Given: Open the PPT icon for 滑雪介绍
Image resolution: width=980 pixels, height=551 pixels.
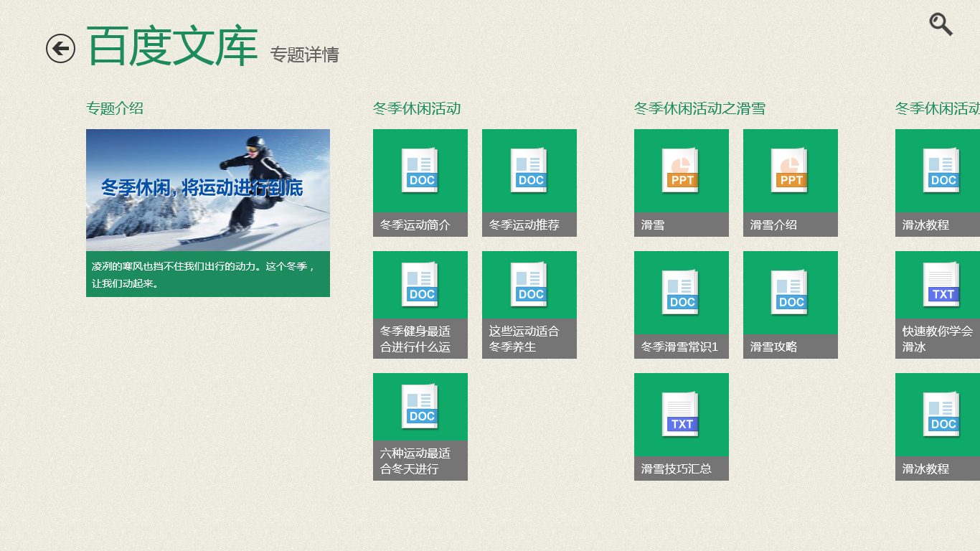Looking at the screenshot, I should pos(790,171).
